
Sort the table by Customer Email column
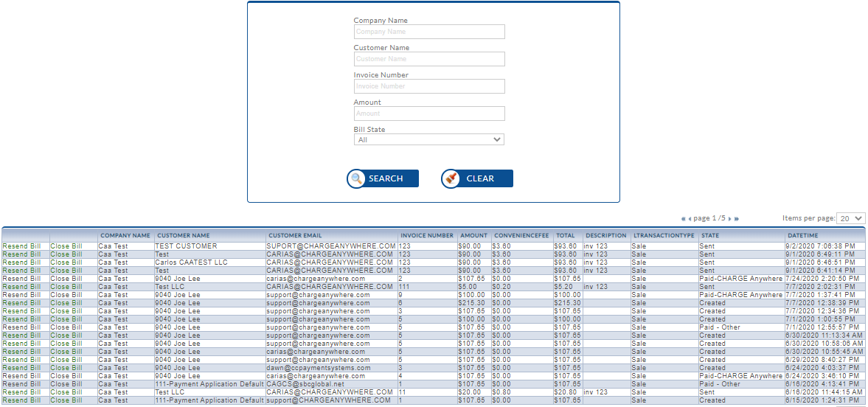(295, 236)
